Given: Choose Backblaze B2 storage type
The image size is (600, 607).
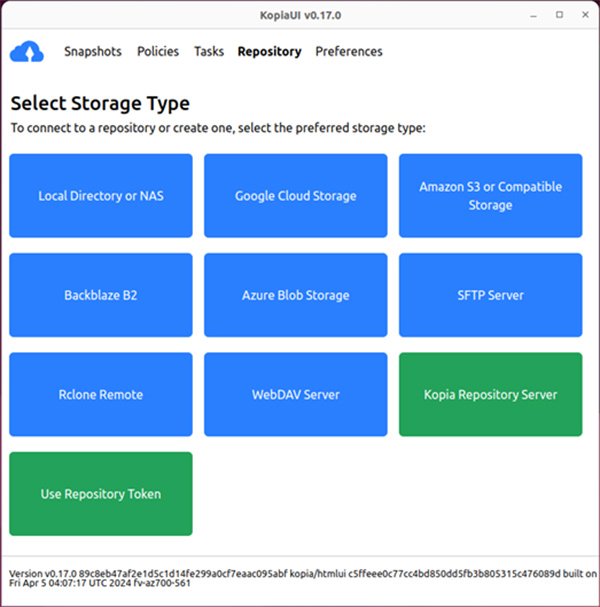Looking at the screenshot, I should pos(101,295).
